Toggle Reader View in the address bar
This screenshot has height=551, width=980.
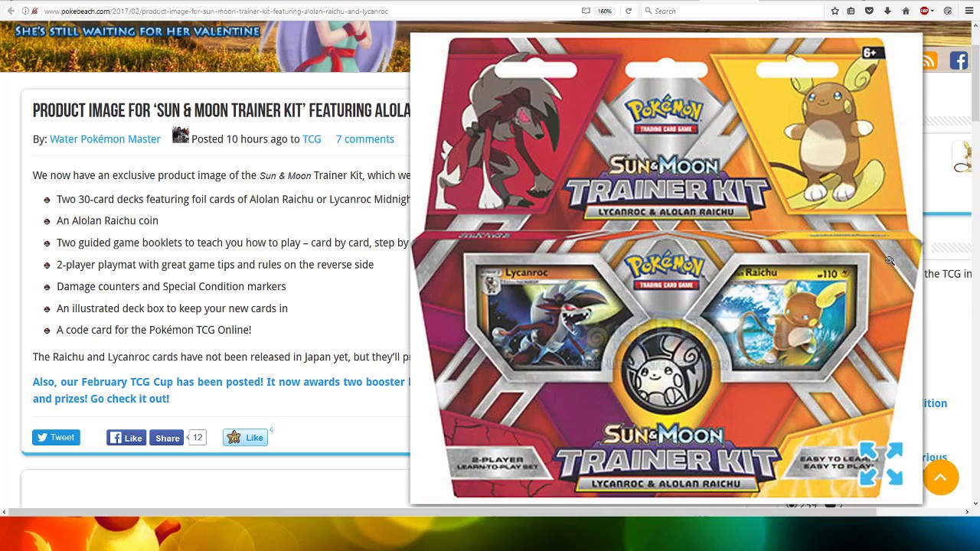click(x=586, y=11)
